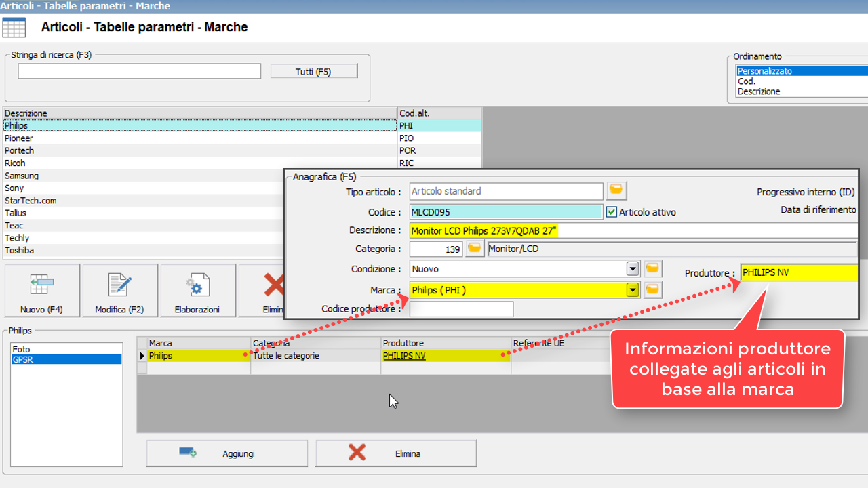Screen dimensions: 868x488
Task: Select the Sony row
Action: (144, 188)
